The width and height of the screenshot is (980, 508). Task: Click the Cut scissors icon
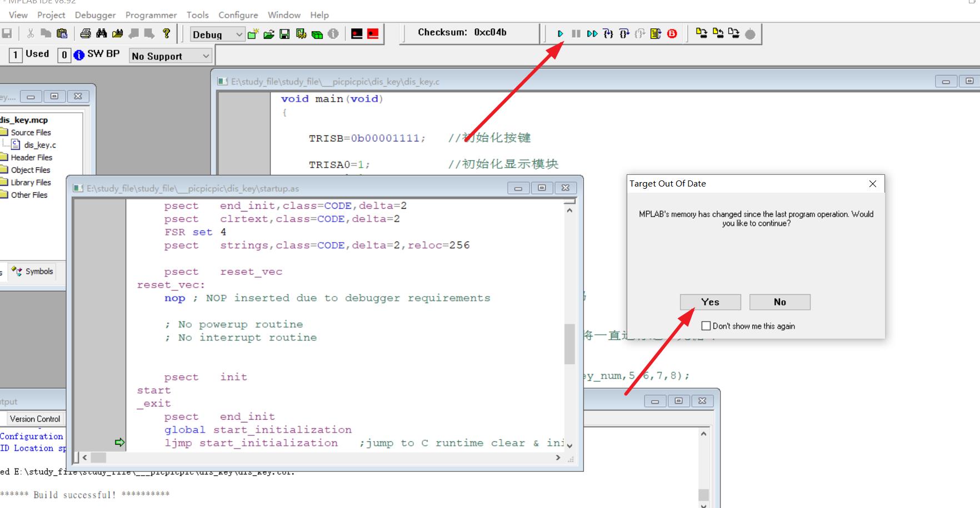pos(31,34)
